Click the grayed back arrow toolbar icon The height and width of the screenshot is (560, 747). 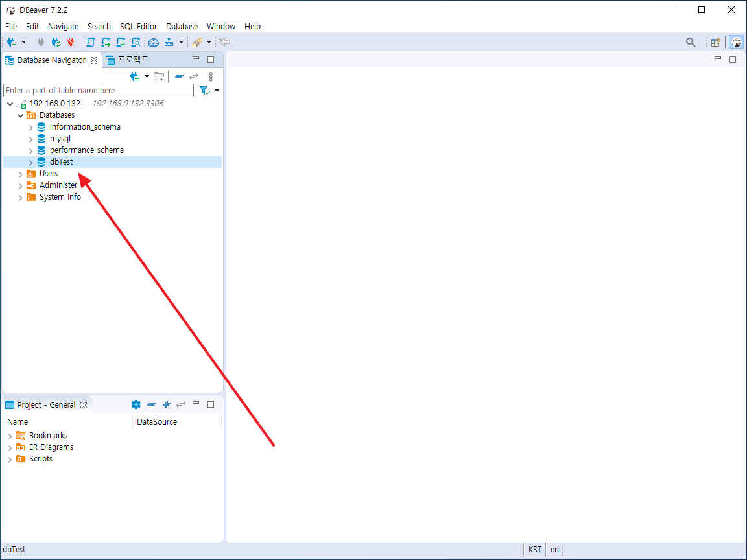pos(225,42)
